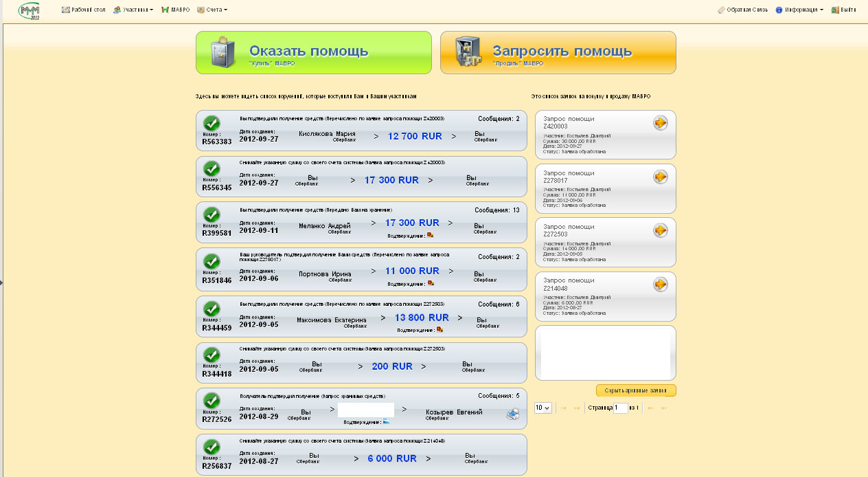Open Сообщения: 5 on order R272526
Screen dimensions: 868x477
(499, 396)
